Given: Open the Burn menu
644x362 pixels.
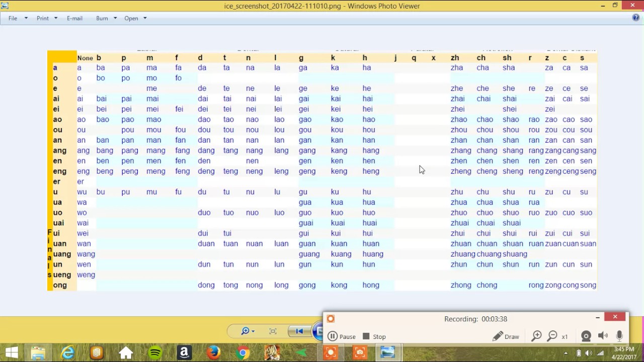Looking at the screenshot, I should coord(102,18).
